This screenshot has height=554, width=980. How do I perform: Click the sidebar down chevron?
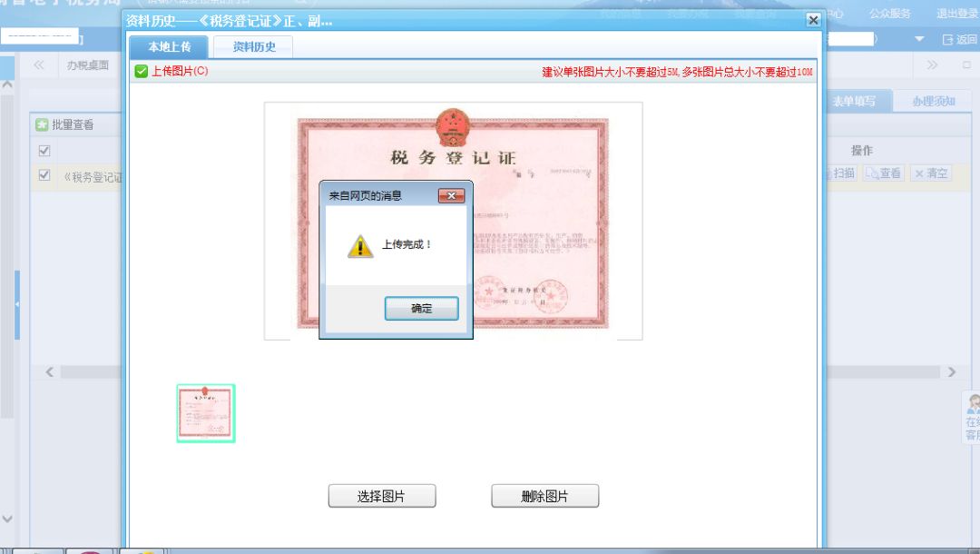[7, 519]
